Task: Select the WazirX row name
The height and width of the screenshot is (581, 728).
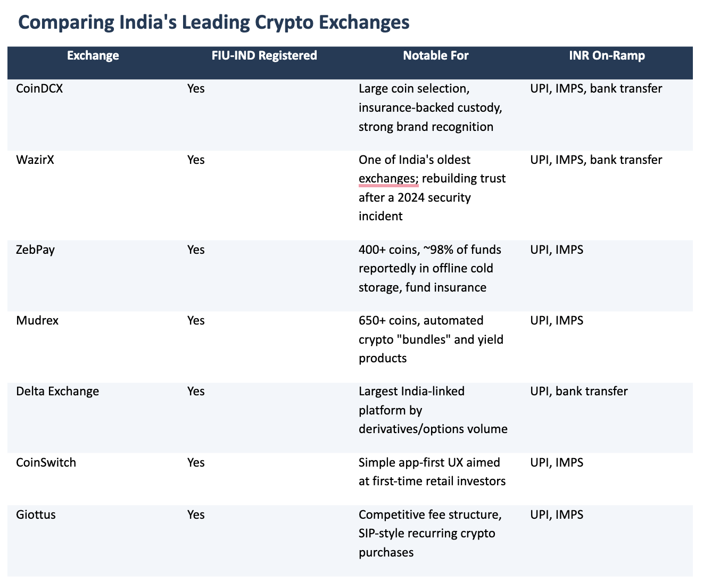Action: [36, 160]
